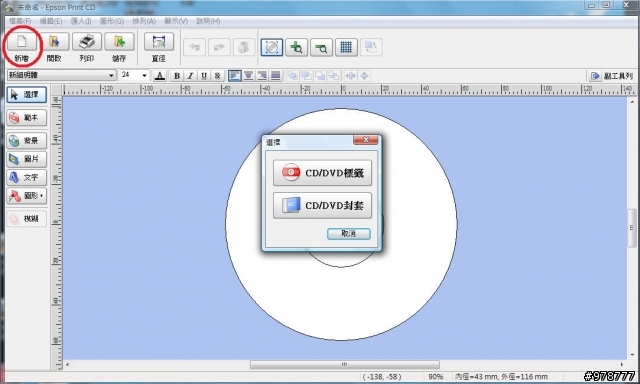
Task: Click the vertical scrollbar thumb
Action: [x=632, y=227]
